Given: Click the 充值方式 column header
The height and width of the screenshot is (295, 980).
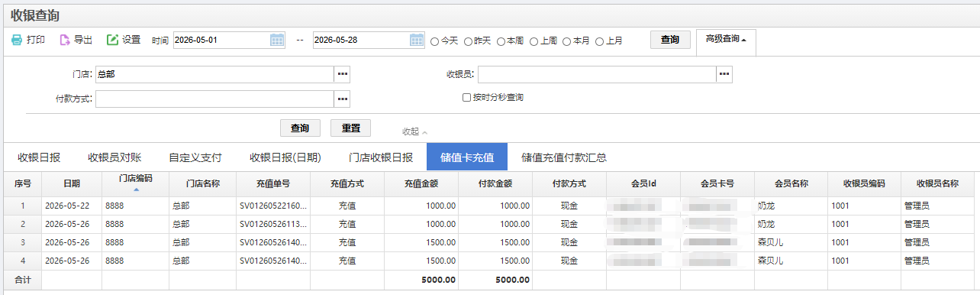Looking at the screenshot, I should [x=347, y=183].
